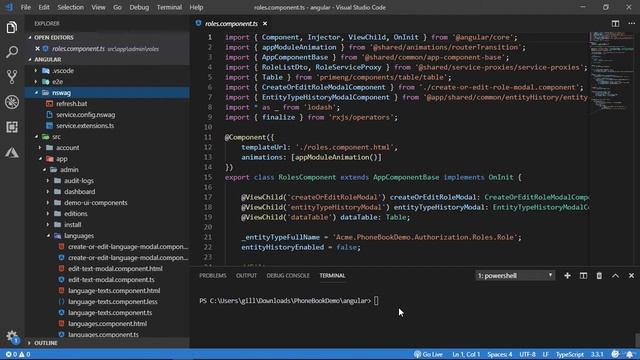Click the feedback smiley in status bar
Viewport: 640px width, 360px height.
615,354
